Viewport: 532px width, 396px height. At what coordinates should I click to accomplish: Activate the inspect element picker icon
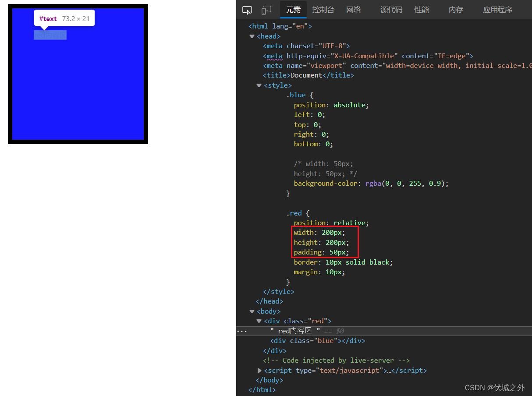coord(247,10)
